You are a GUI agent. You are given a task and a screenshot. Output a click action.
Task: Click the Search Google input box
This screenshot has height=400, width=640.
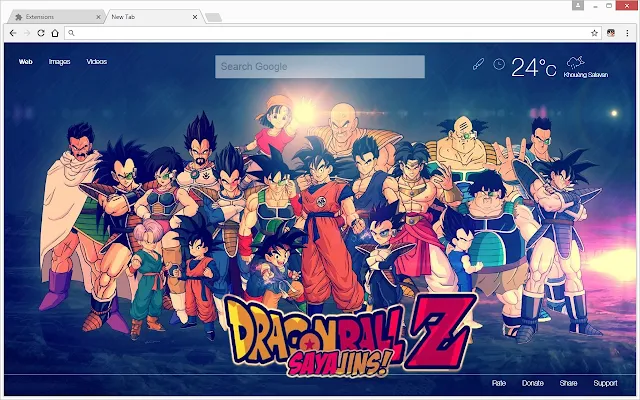pos(320,67)
